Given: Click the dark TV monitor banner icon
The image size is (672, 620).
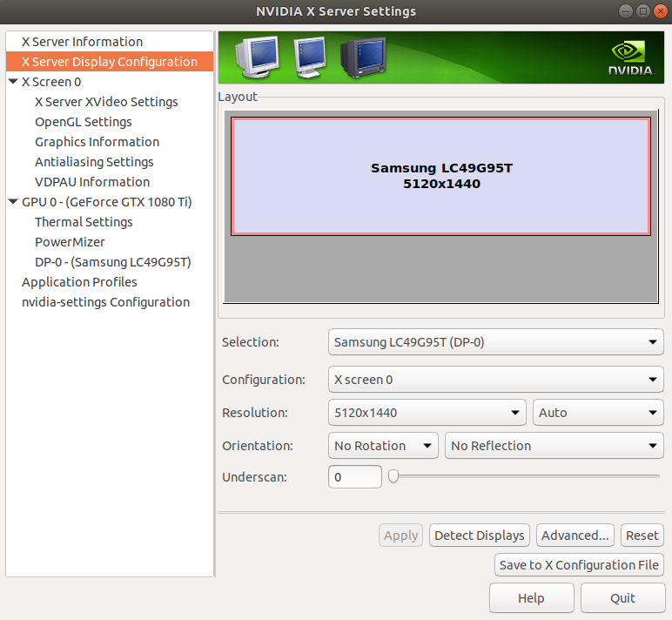Looking at the screenshot, I should point(363,57).
